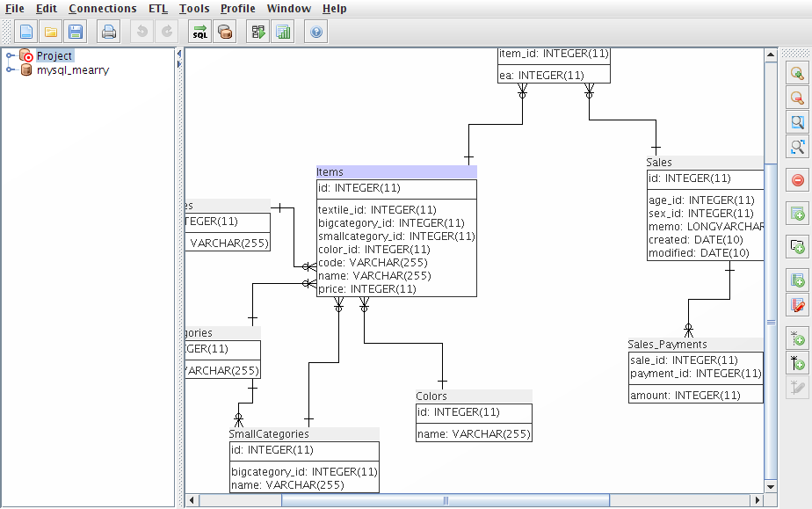The image size is (812, 509).
Task: Open the Forward Engineer SQL tool
Action: click(x=200, y=33)
